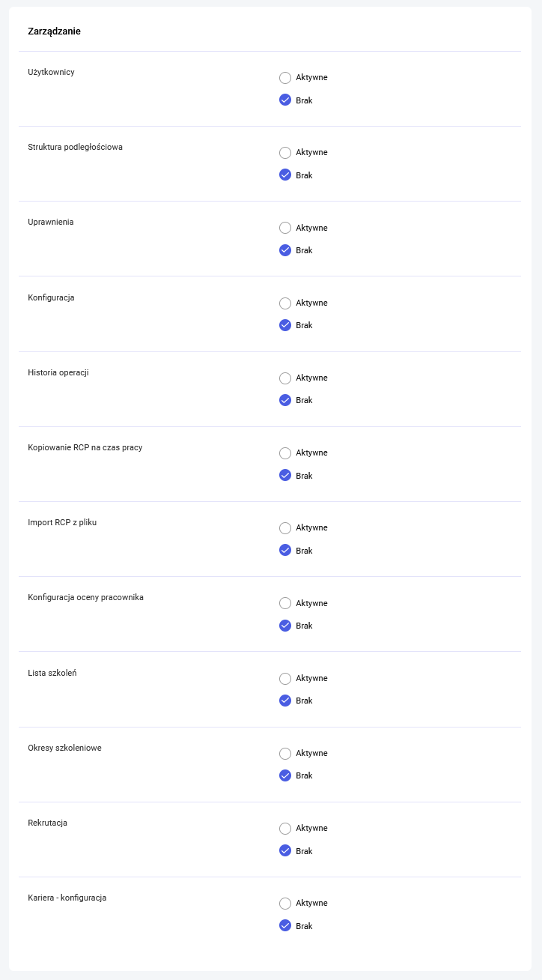This screenshot has width=542, height=980.
Task: Select Aktywne for Lista szkoleń
Action: click(x=285, y=679)
